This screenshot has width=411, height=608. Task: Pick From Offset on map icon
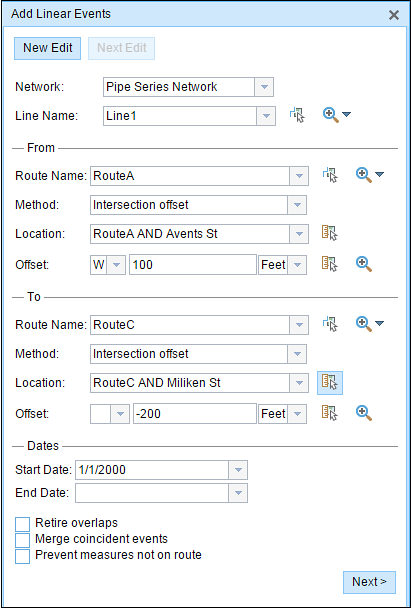(x=330, y=264)
